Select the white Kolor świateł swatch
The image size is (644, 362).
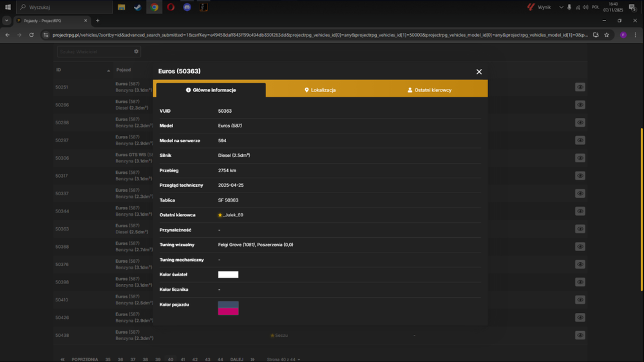tap(228, 274)
